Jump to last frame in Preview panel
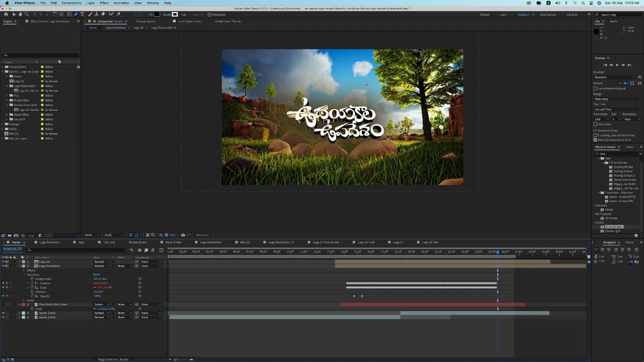This screenshot has height=362, width=644. click(x=630, y=65)
